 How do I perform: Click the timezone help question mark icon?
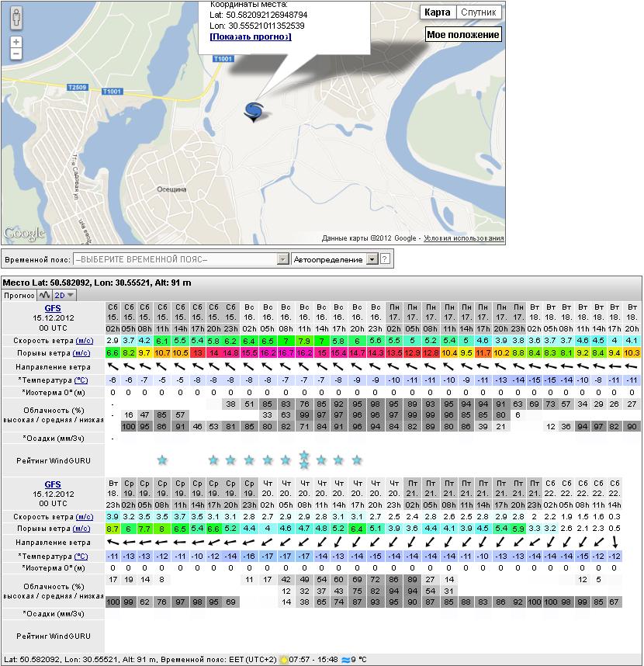pyautogui.click(x=386, y=258)
